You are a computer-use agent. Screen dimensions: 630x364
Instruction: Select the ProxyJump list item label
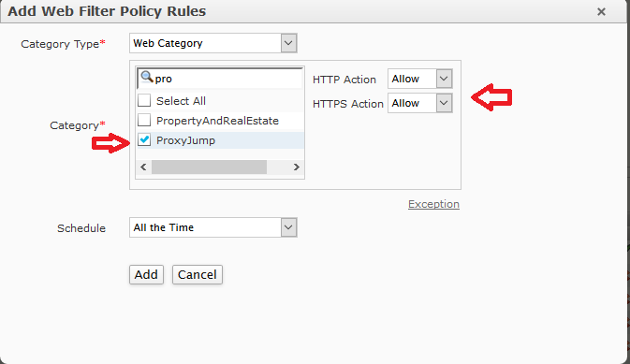click(x=185, y=140)
